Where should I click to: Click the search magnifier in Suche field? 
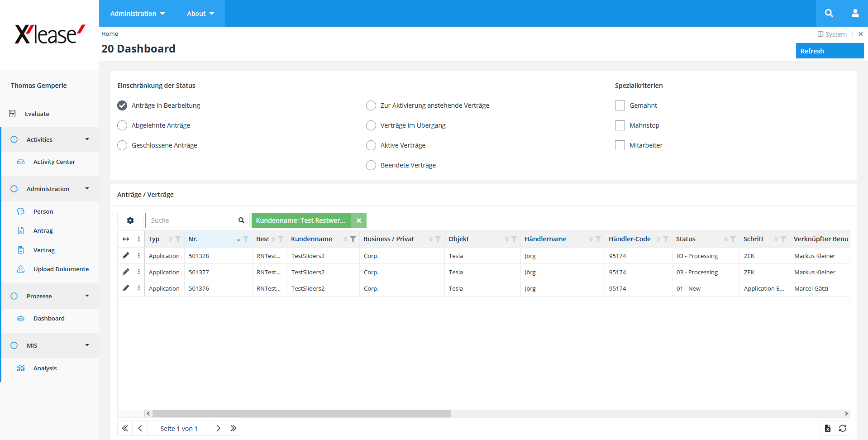click(241, 220)
